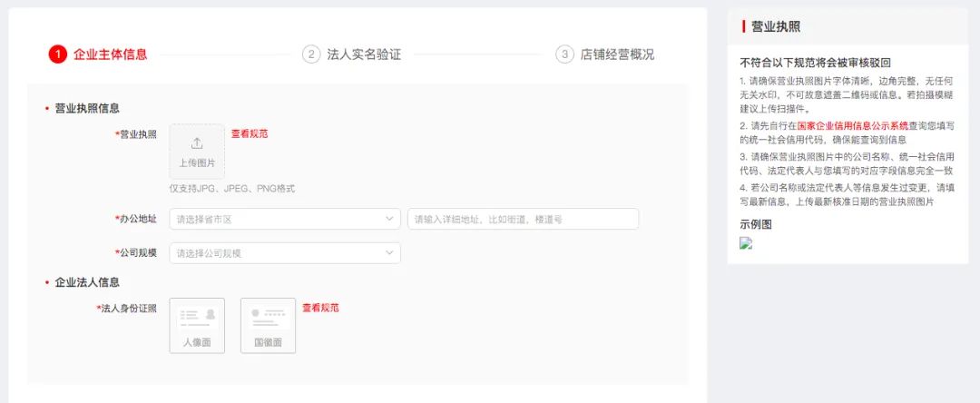The width and height of the screenshot is (980, 403).
Task: Upload ID card portrait side 人像面
Action: [197, 326]
